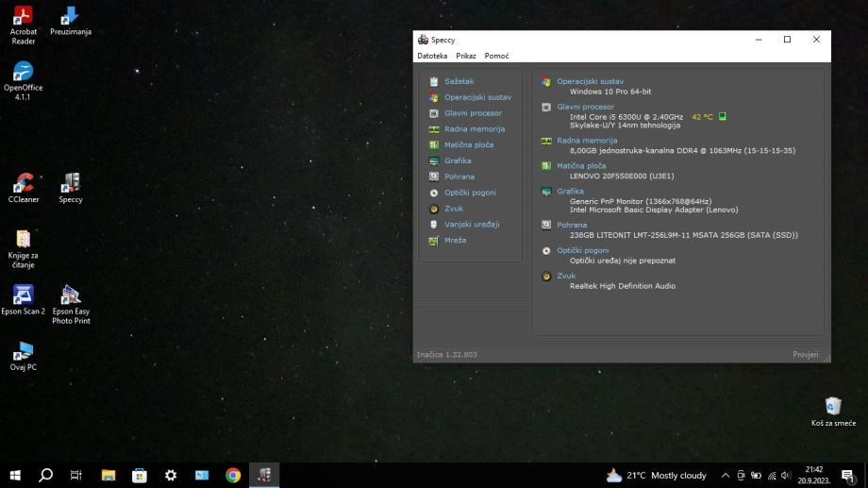
Task: Select Pohrana in the sidebar
Action: coord(459,177)
